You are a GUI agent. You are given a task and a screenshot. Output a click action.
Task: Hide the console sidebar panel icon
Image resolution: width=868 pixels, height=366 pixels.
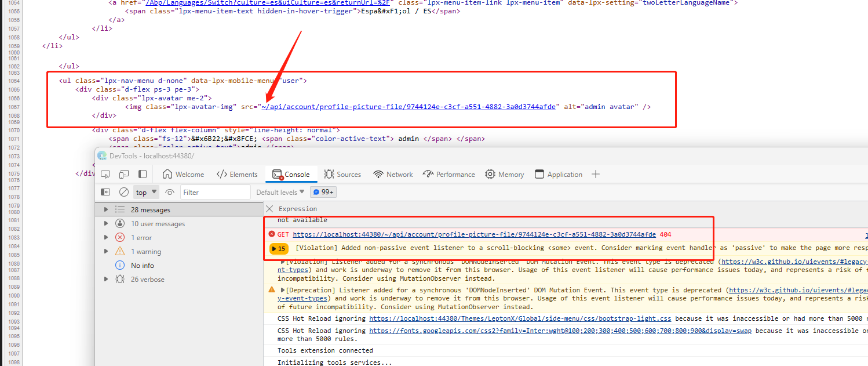105,192
